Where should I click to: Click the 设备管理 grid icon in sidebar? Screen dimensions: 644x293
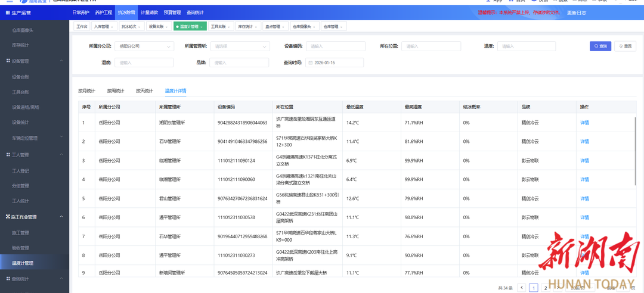tap(8, 61)
